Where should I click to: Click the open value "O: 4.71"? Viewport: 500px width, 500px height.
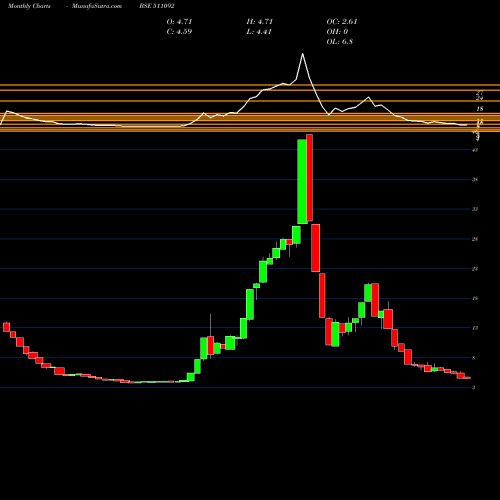coord(179,22)
